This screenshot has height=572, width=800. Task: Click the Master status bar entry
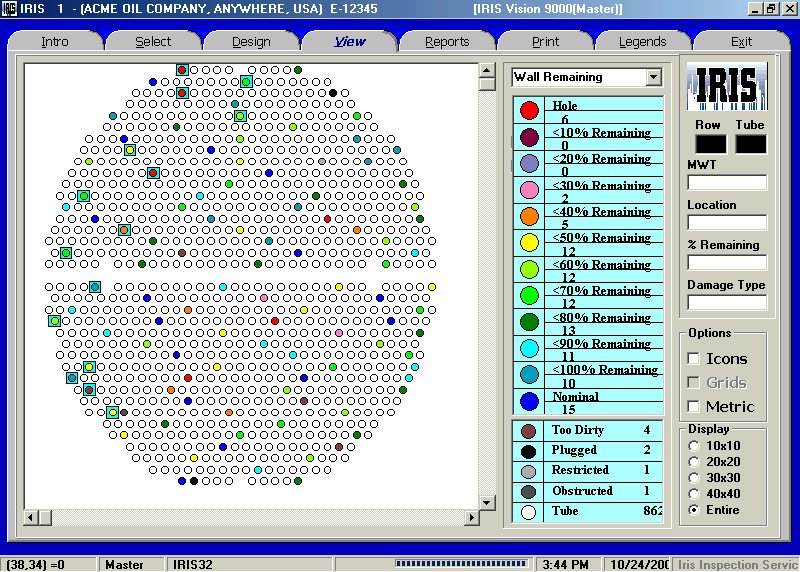(x=124, y=565)
